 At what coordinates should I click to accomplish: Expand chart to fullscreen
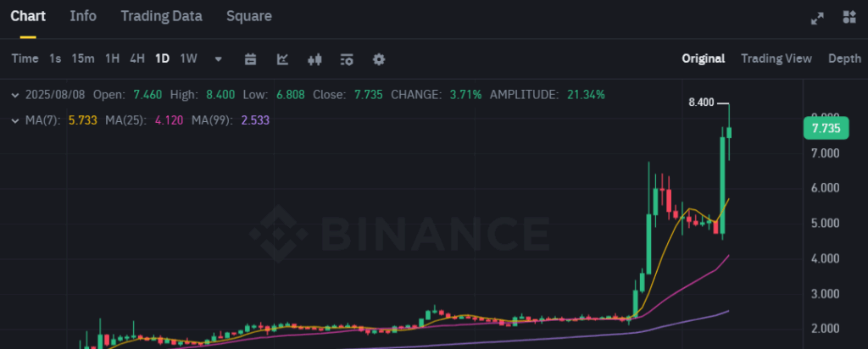pyautogui.click(x=818, y=17)
